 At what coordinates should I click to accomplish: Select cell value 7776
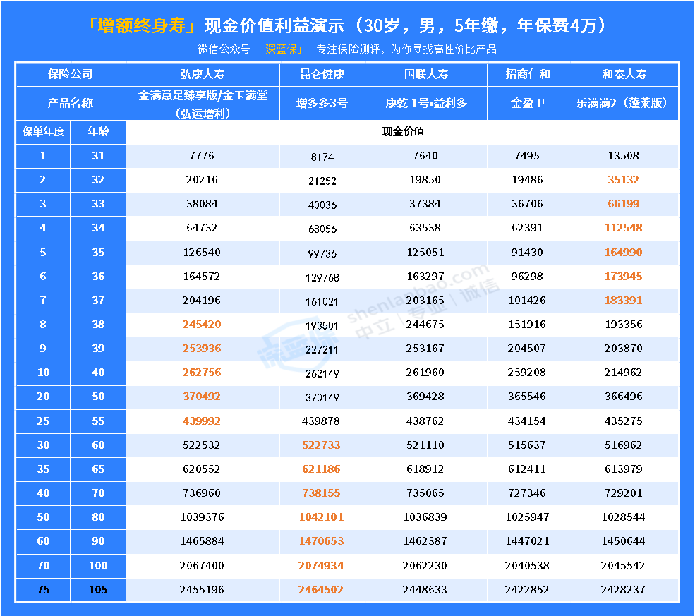[x=202, y=155]
